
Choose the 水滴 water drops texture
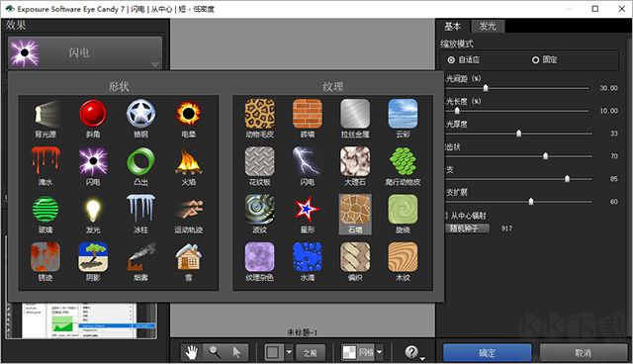[308, 262]
